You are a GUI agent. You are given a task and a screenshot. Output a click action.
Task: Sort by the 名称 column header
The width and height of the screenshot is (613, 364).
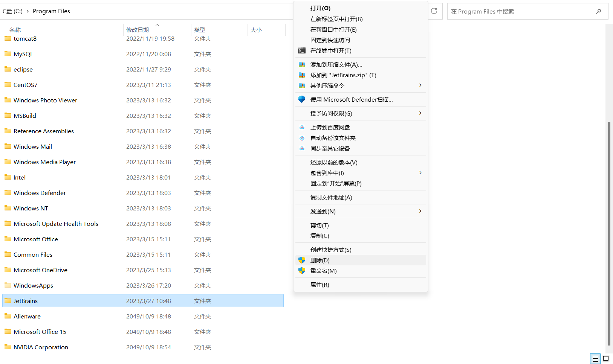point(15,30)
